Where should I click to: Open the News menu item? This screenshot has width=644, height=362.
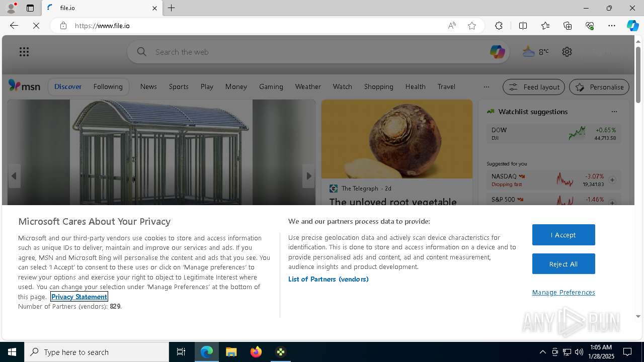[x=148, y=86]
